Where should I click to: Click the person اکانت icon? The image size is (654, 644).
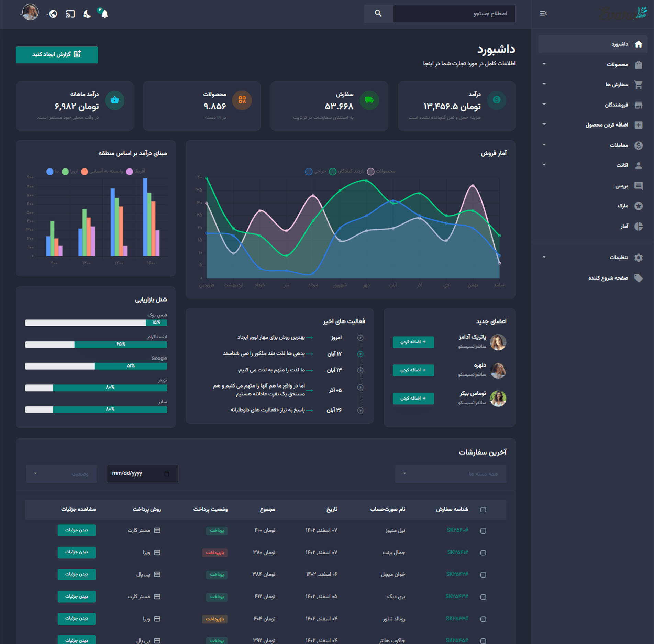pos(639,165)
